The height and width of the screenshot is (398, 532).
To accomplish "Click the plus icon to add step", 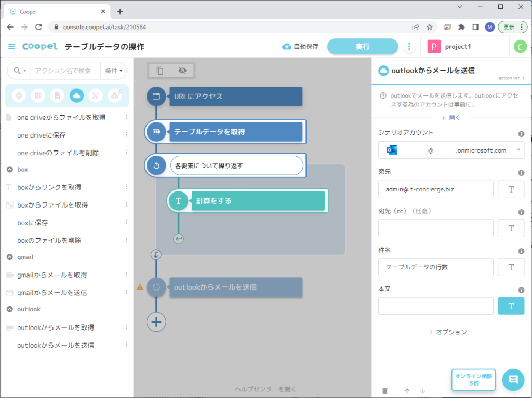I will pos(156,322).
